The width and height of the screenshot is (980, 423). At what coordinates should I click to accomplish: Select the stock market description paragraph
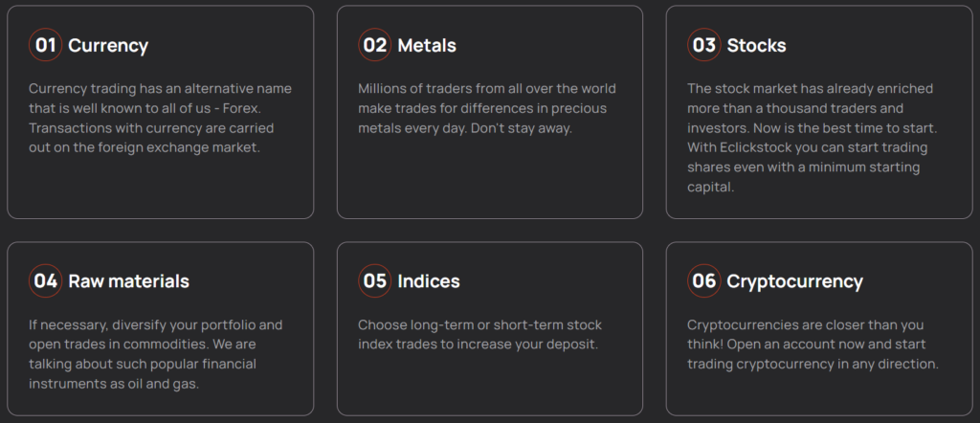click(x=808, y=138)
